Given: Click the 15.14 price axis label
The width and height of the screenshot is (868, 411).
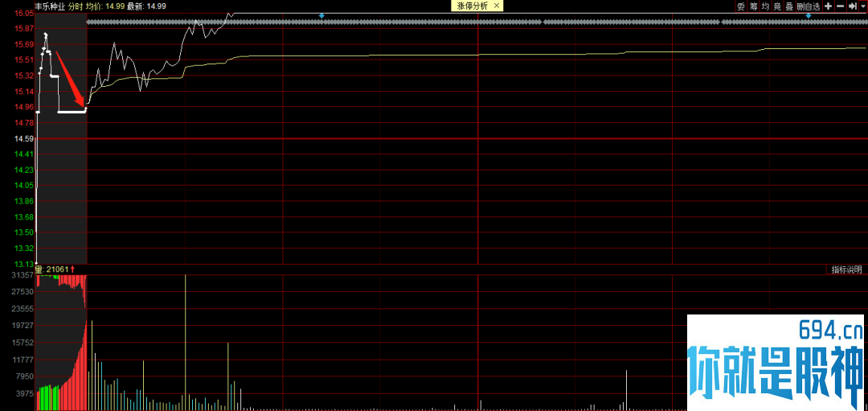Looking at the screenshot, I should pyautogui.click(x=26, y=92).
